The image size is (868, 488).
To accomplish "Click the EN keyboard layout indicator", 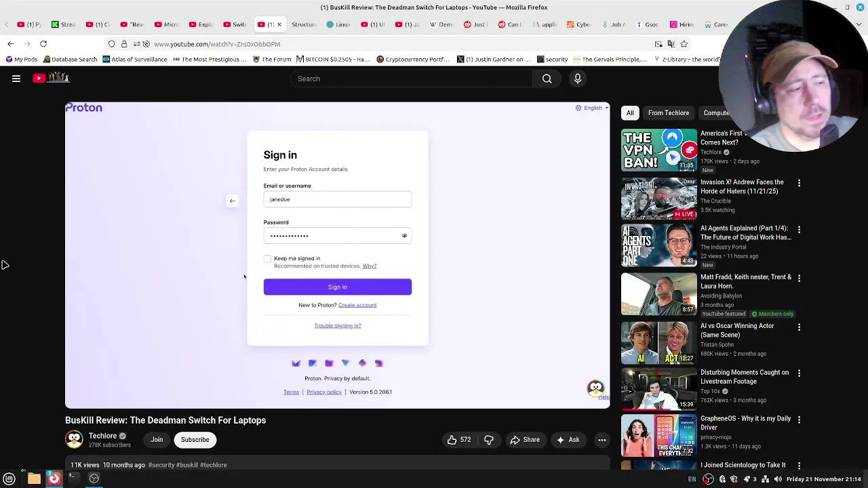I will click(x=692, y=479).
